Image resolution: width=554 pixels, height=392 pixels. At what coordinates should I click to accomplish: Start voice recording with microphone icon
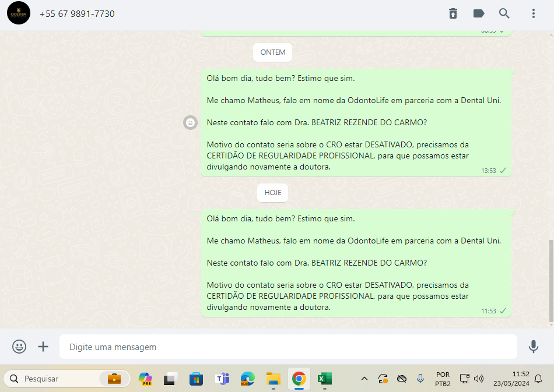[534, 347]
